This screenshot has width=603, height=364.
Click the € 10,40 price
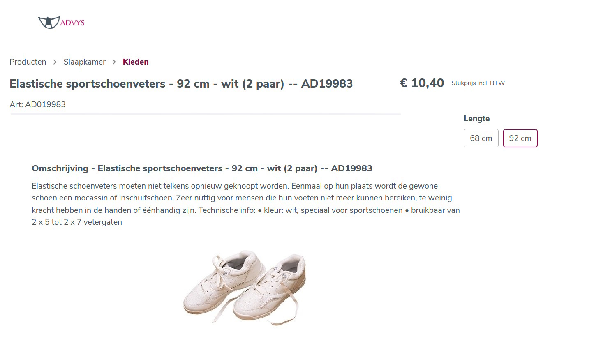422,83
